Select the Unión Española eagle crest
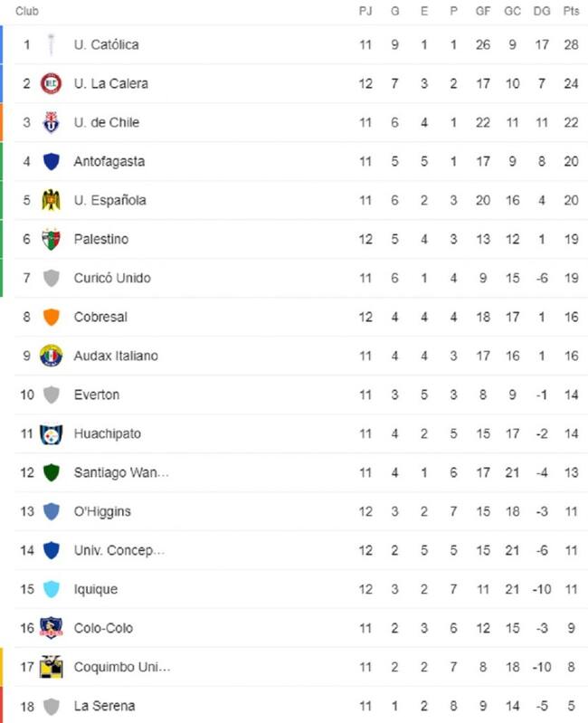Screen dimensions: 588x723 pos(52,200)
